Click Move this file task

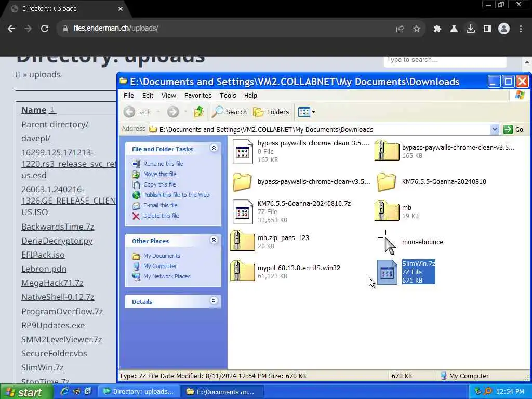click(x=160, y=174)
